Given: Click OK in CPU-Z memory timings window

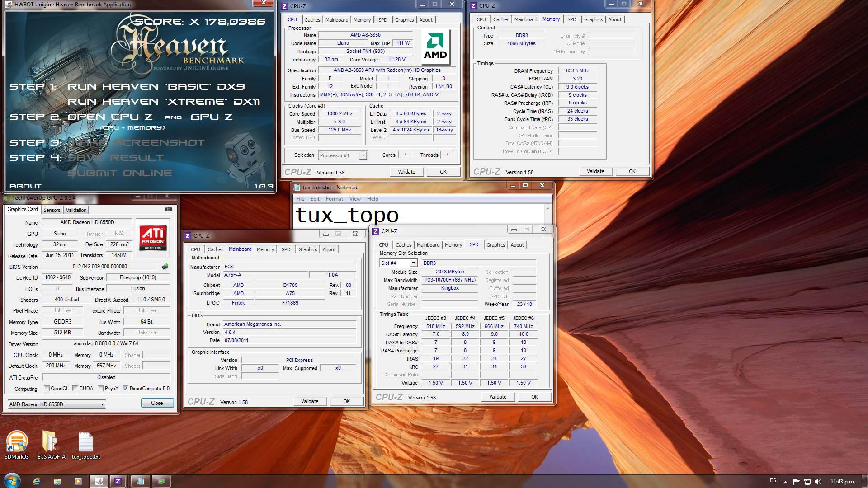Looking at the screenshot, I should pyautogui.click(x=632, y=171).
